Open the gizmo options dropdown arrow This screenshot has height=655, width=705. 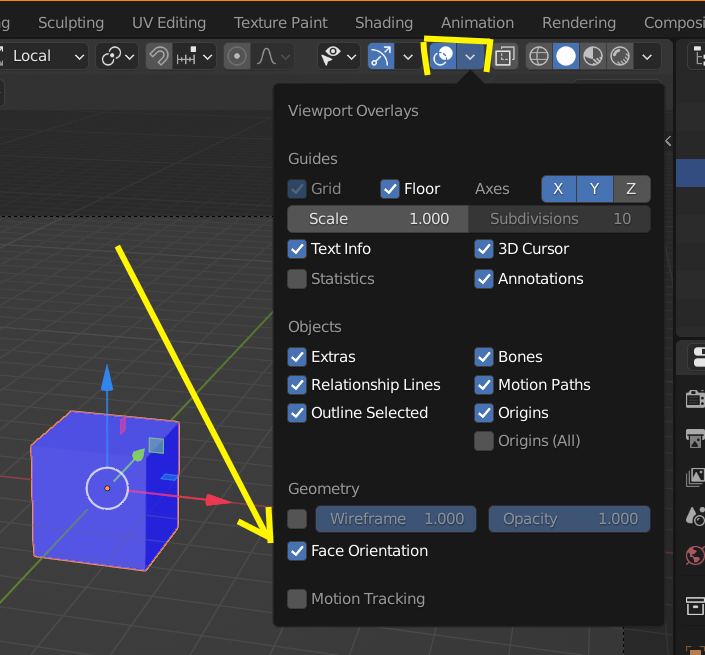[x=408, y=57]
